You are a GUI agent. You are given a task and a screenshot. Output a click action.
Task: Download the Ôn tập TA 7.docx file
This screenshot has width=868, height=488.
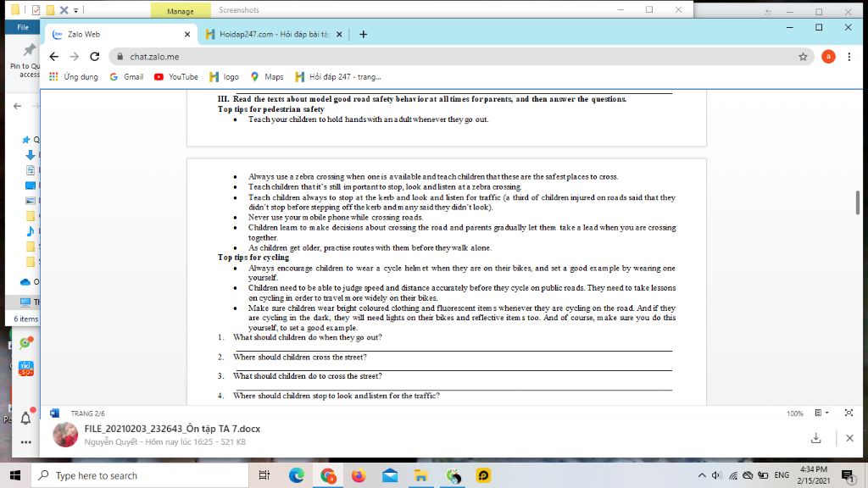click(x=816, y=438)
